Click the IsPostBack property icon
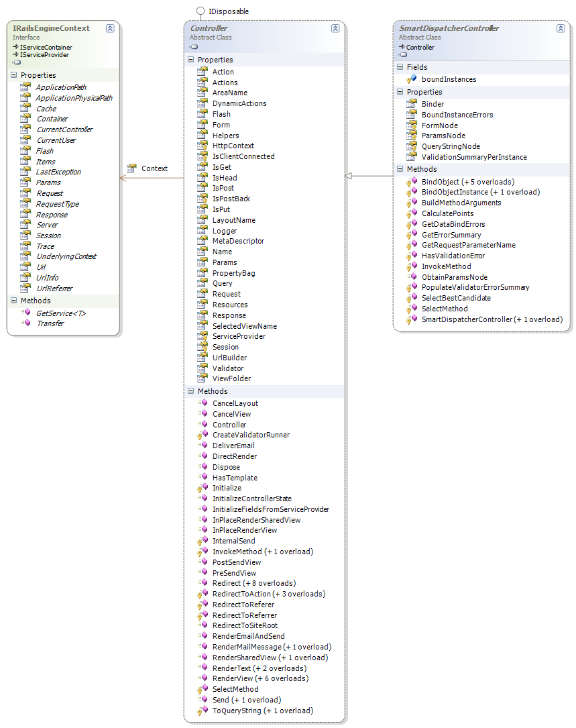The height and width of the screenshot is (728, 576). pyautogui.click(x=203, y=198)
